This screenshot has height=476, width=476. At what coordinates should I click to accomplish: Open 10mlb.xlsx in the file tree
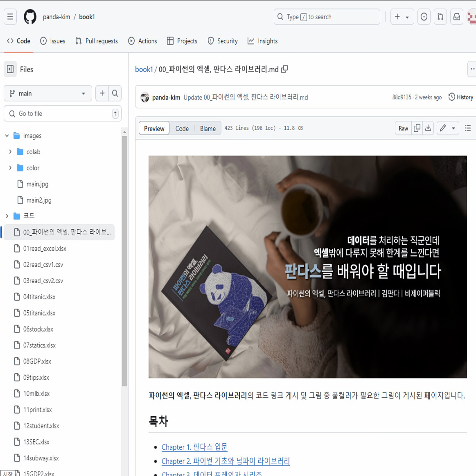coord(36,394)
